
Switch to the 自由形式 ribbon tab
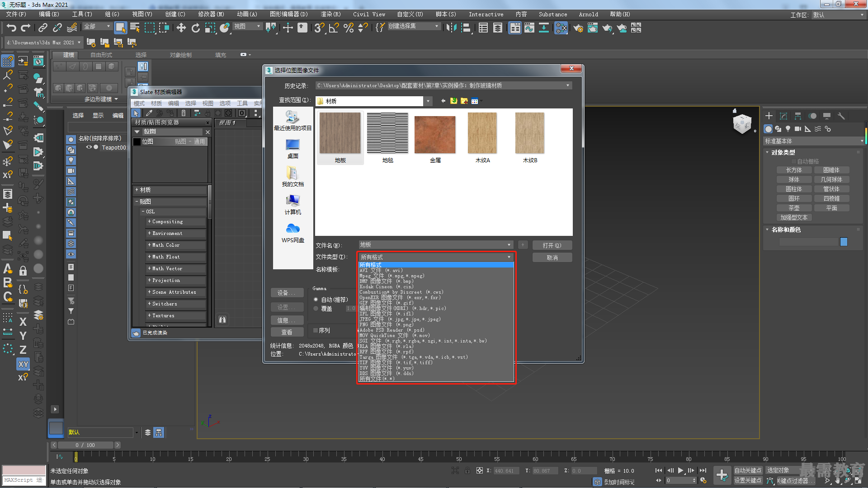[101, 55]
